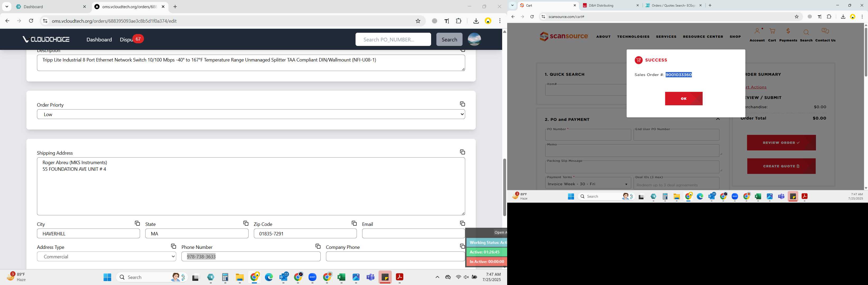
Task: Show hidden system tray icons
Action: tap(437, 277)
